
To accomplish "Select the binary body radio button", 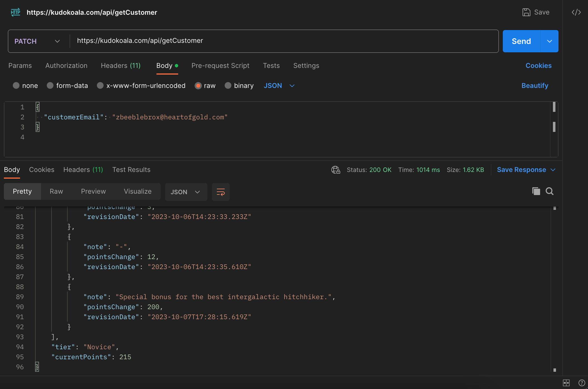I will click(x=228, y=85).
